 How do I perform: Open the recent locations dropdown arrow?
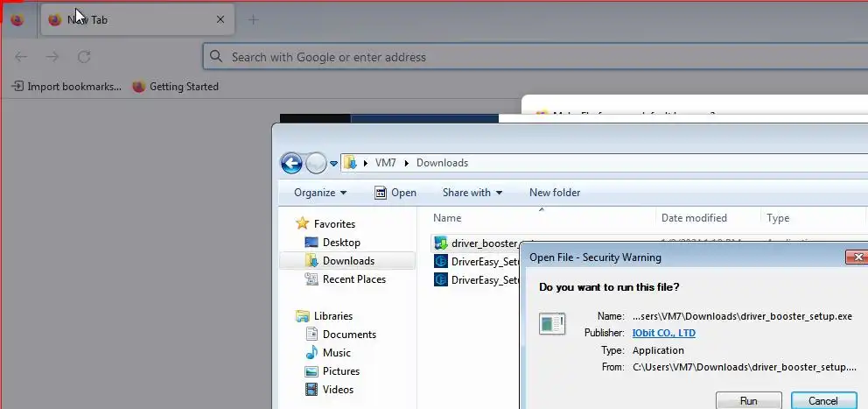click(333, 164)
